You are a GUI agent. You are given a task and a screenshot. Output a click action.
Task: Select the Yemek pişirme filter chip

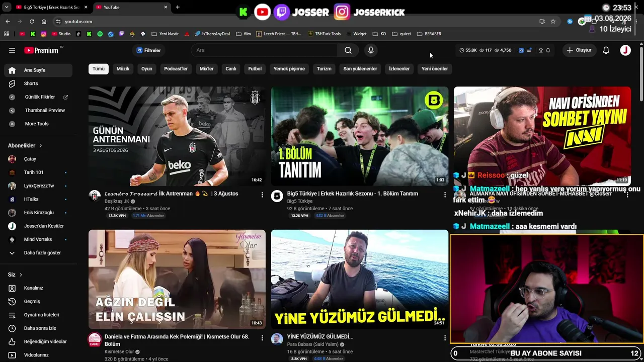(x=289, y=69)
